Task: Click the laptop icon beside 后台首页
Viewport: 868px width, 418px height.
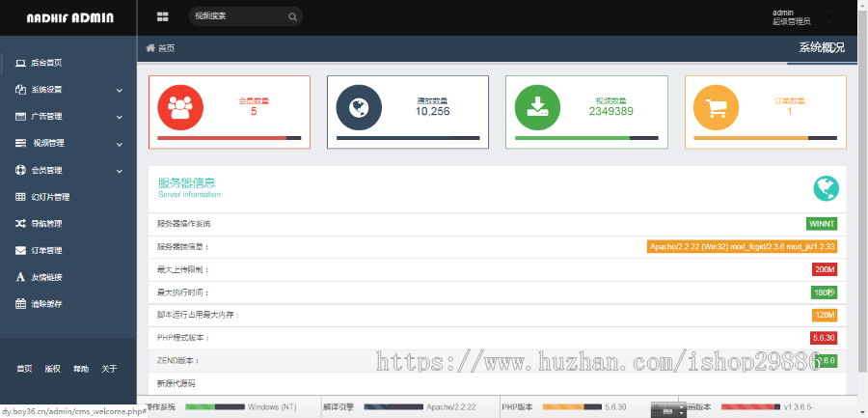Action: pos(20,63)
